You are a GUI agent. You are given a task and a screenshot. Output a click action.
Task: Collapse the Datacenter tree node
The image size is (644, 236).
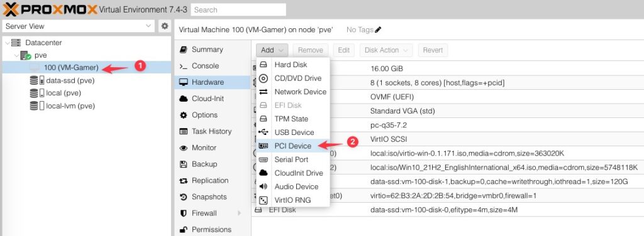pos(8,43)
